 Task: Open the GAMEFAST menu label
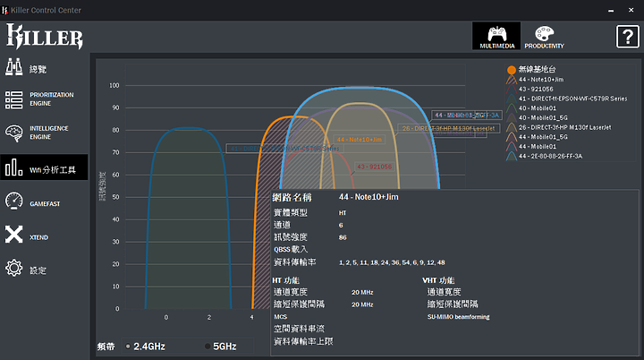coord(45,203)
